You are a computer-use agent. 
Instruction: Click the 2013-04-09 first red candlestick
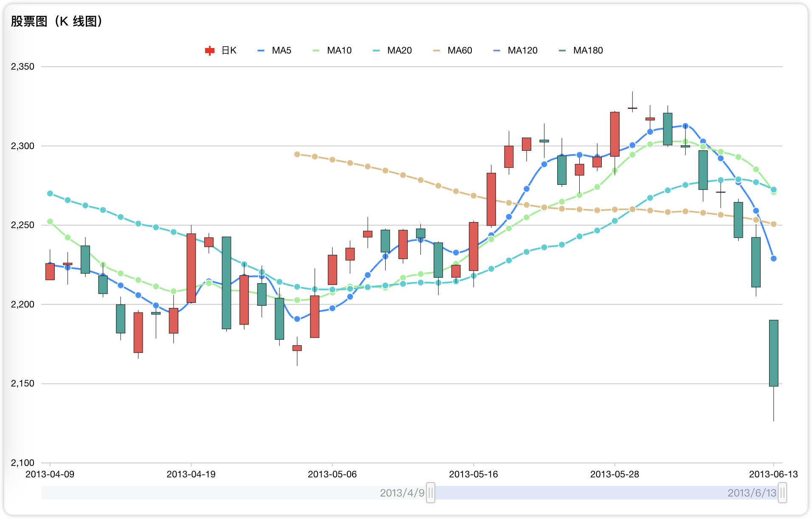pos(50,271)
